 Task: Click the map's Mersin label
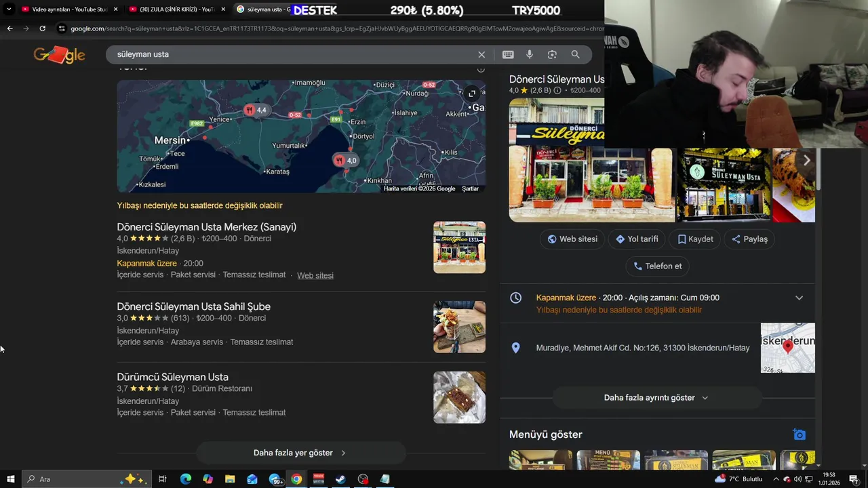[x=170, y=140]
